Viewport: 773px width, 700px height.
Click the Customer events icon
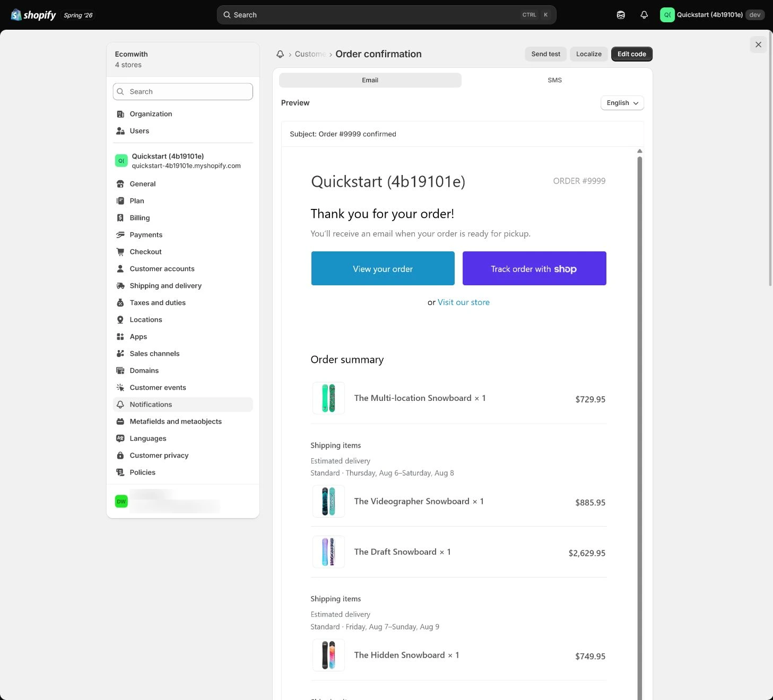click(120, 388)
